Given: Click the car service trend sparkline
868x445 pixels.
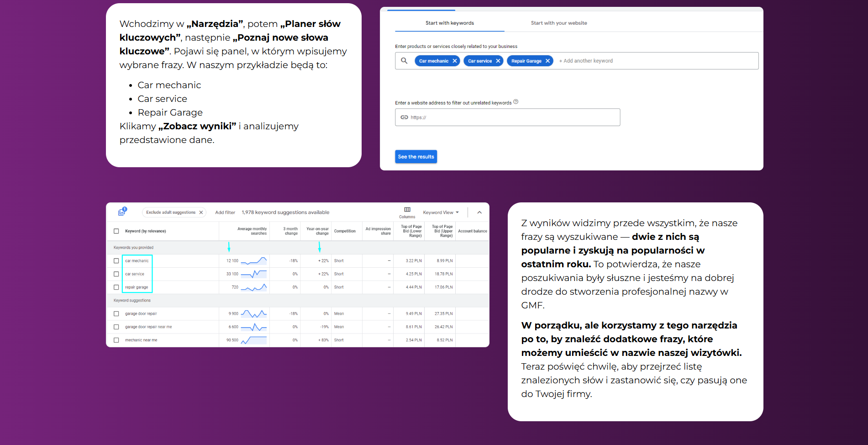Looking at the screenshot, I should [253, 274].
